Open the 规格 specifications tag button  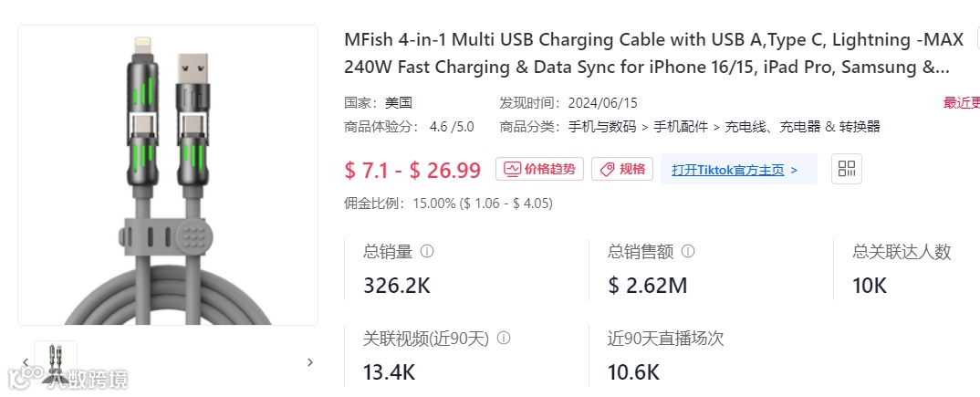622,169
